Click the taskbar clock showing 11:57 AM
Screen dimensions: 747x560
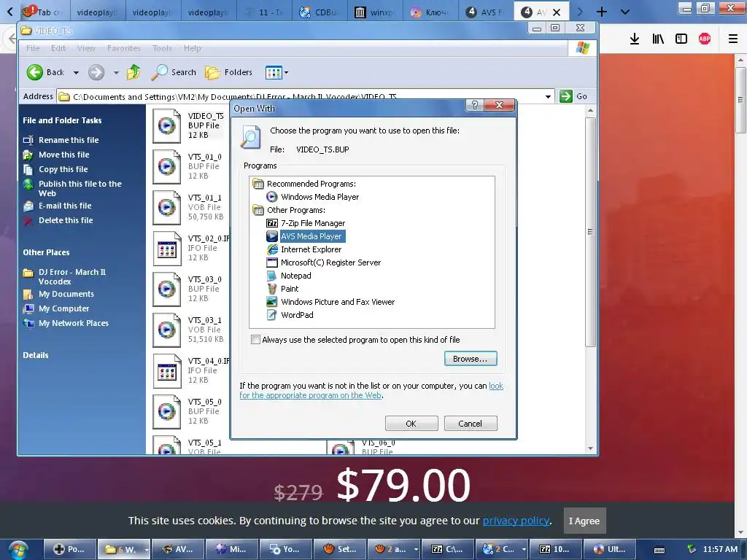point(720,549)
